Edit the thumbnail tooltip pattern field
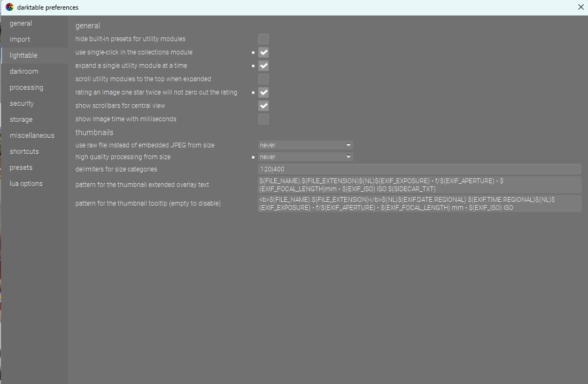The height and width of the screenshot is (384, 588). 419,203
